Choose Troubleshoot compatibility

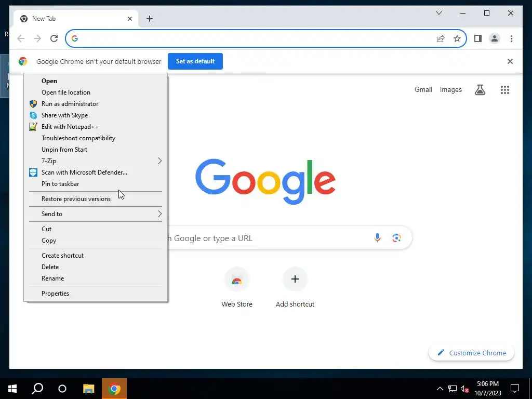(x=96, y=138)
